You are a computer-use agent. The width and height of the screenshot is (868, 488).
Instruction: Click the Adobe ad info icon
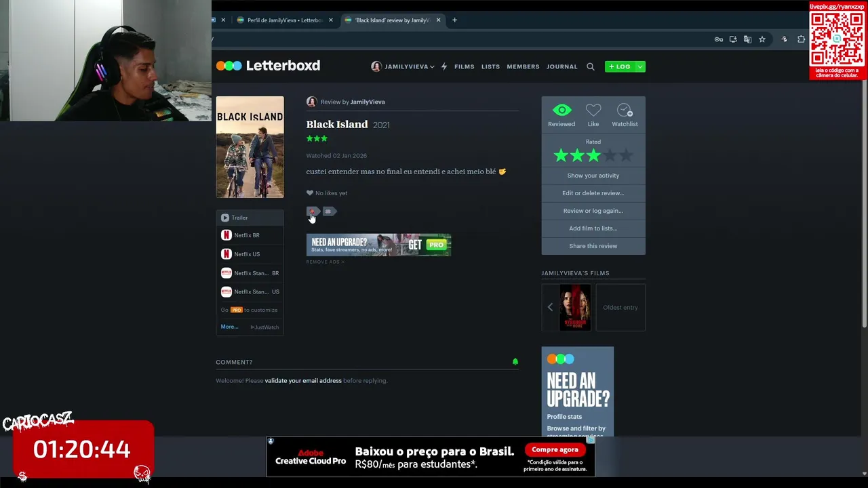point(271,441)
